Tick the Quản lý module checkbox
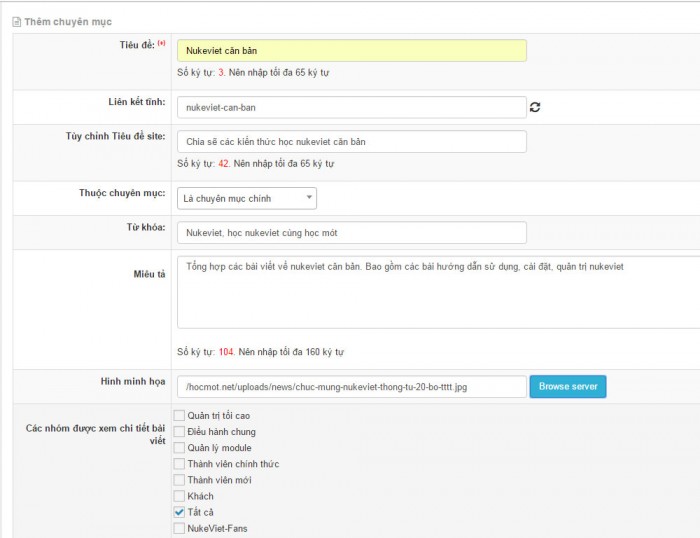The image size is (700, 538). click(x=179, y=448)
